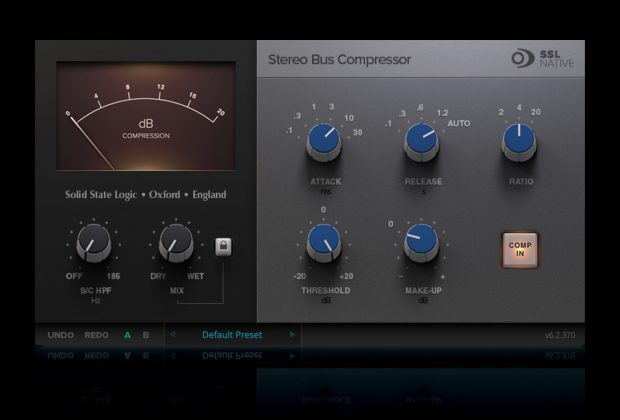Click the Make-Up gain knob
The width and height of the screenshot is (620, 420).
point(422,242)
